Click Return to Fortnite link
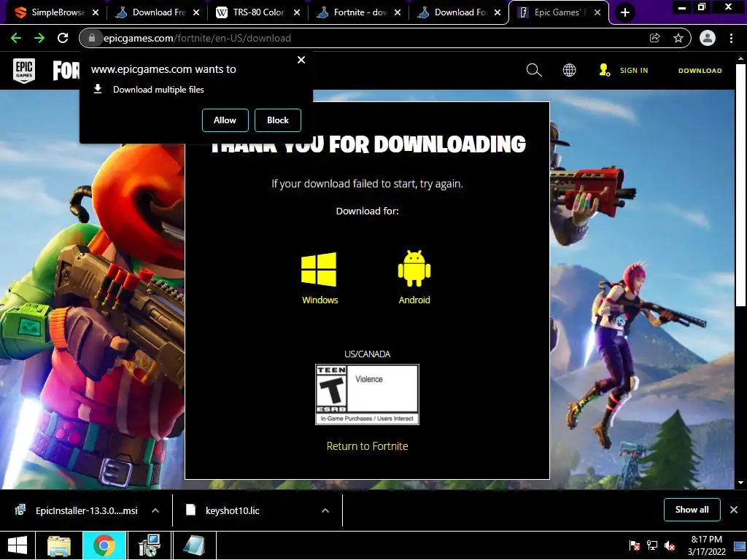 tap(368, 446)
